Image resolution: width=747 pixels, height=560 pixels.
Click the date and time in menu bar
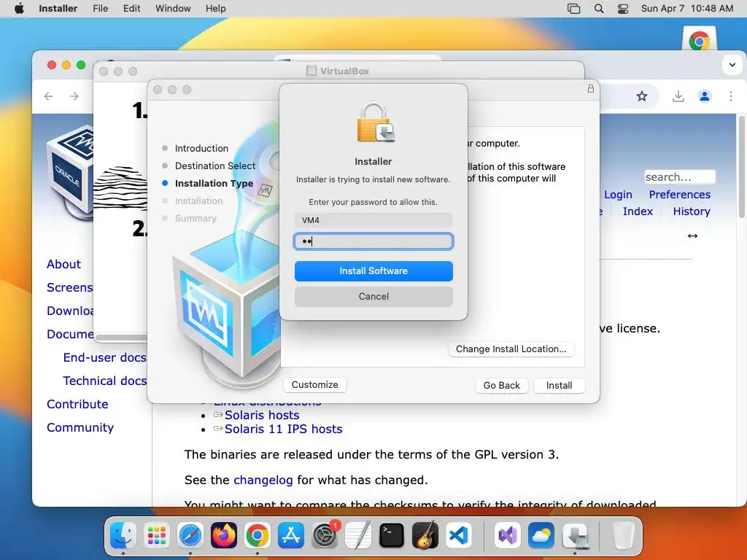[687, 9]
